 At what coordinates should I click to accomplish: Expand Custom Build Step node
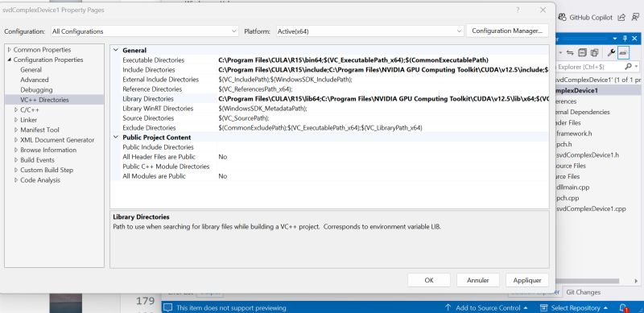pos(16,170)
